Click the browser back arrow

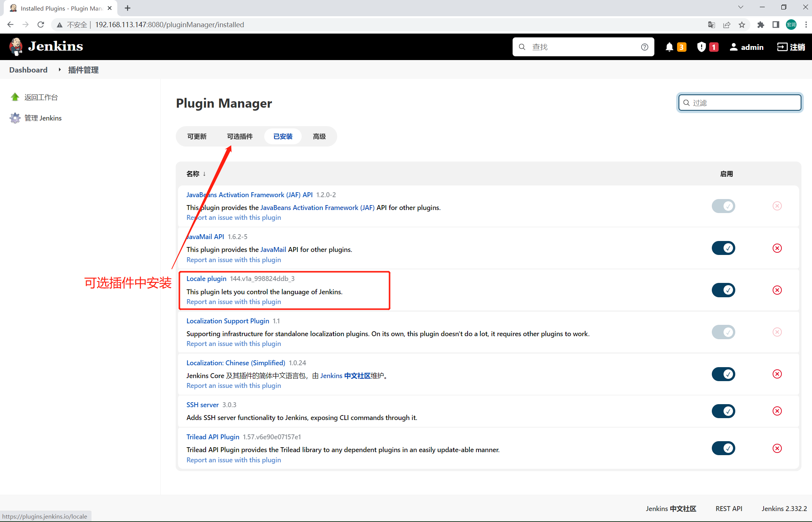[10, 25]
